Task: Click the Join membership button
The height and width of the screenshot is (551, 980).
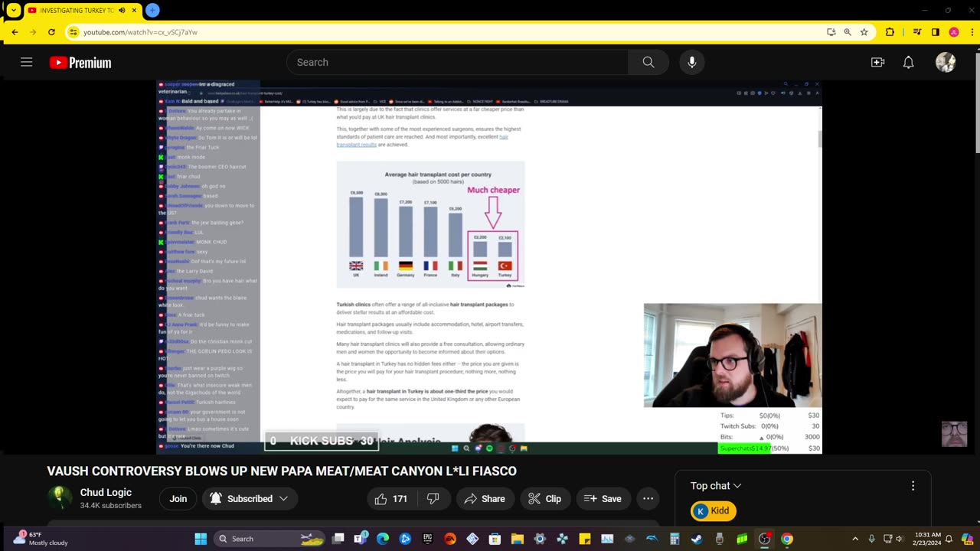Action: [x=178, y=499]
